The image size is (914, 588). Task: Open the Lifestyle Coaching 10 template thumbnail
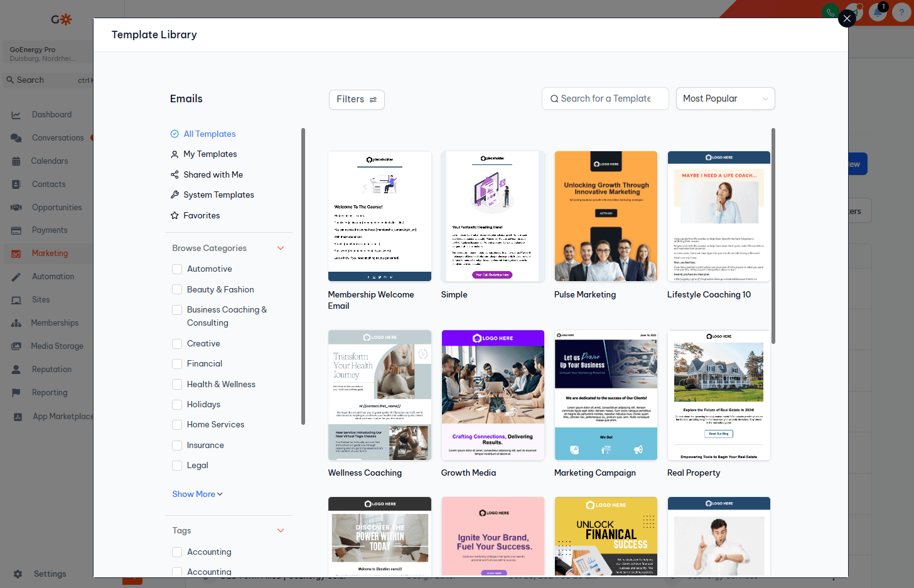click(x=719, y=216)
